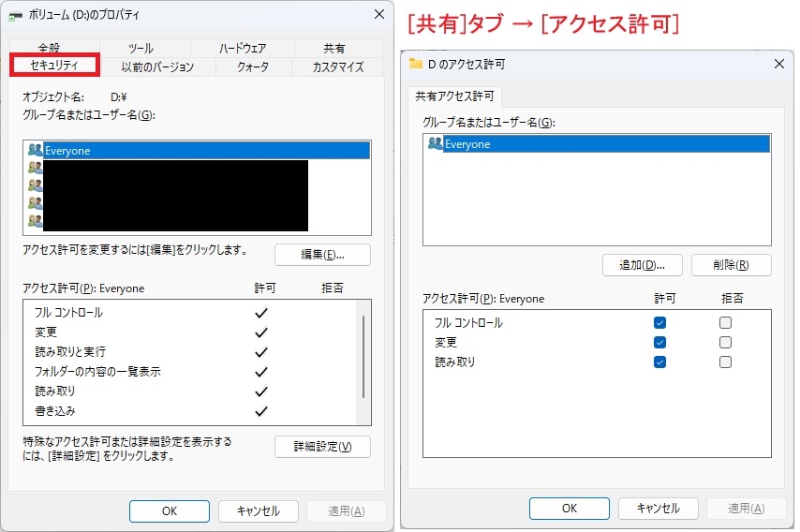This screenshot has height=532, width=800.
Task: Click the allow checkmark on the 書き込み row
Action: coord(261,411)
